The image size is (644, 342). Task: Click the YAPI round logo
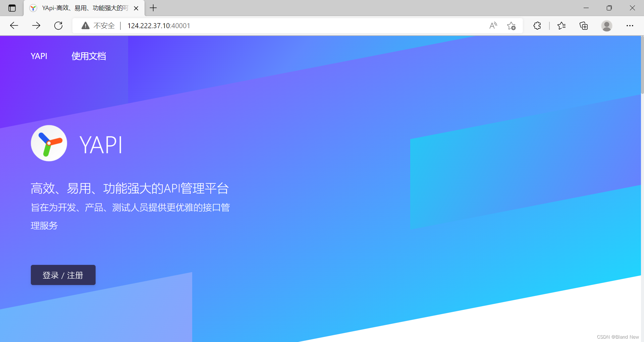click(49, 143)
